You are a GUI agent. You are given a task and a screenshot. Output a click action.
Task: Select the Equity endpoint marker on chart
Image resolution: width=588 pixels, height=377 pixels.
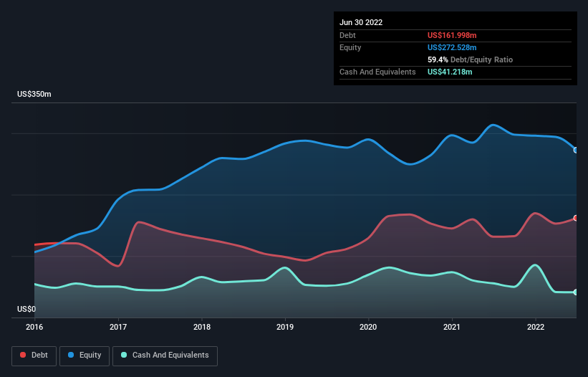pos(576,150)
